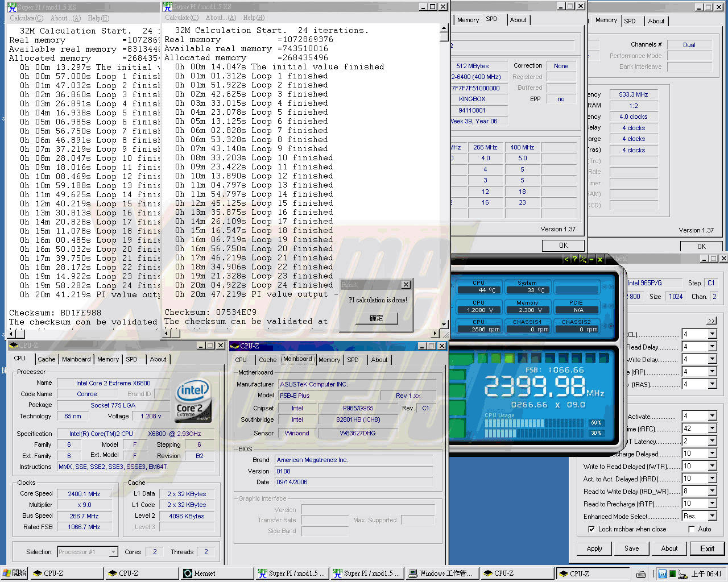Click the 'Loop 24 finished' line at 20m 04.922s

coord(254,285)
